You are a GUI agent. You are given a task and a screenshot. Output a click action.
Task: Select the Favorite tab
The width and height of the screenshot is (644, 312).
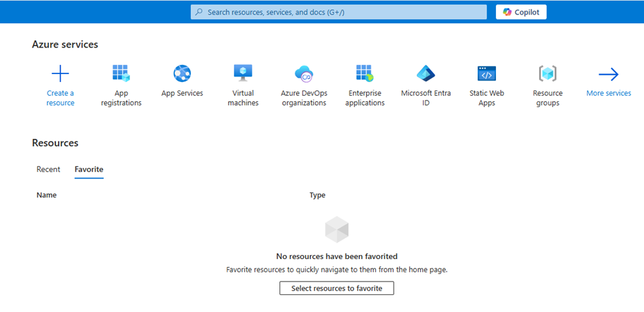[x=89, y=169]
